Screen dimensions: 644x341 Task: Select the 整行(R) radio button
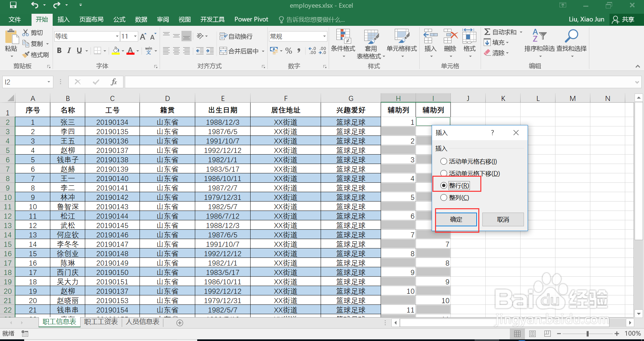tap(443, 185)
